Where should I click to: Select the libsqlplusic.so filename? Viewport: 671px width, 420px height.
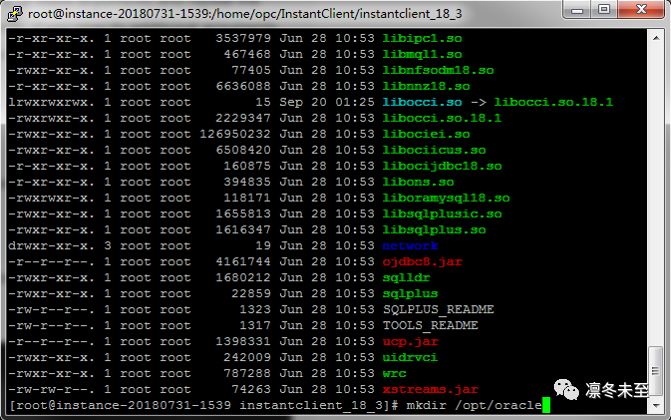click(x=442, y=214)
